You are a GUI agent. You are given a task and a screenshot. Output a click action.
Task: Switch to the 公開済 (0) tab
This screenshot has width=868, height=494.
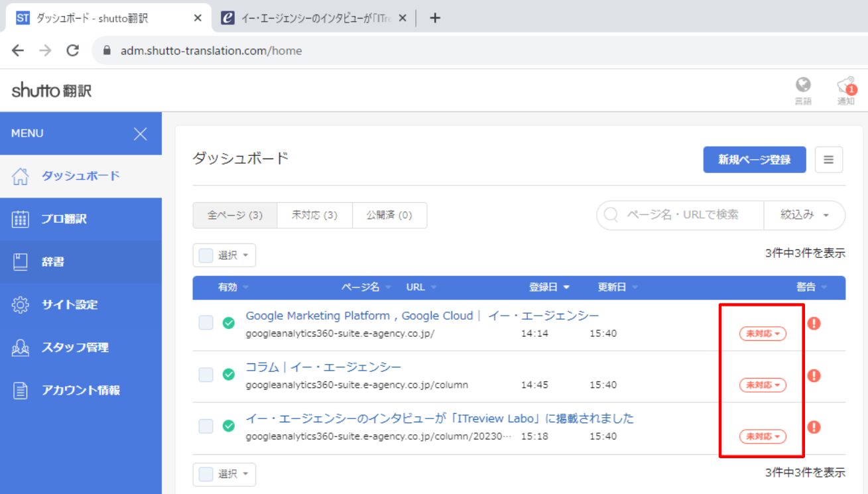point(389,216)
